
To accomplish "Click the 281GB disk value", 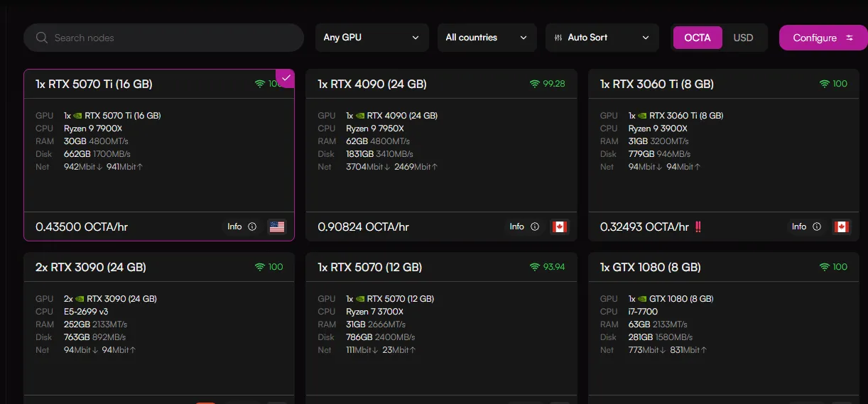I will [x=641, y=337].
